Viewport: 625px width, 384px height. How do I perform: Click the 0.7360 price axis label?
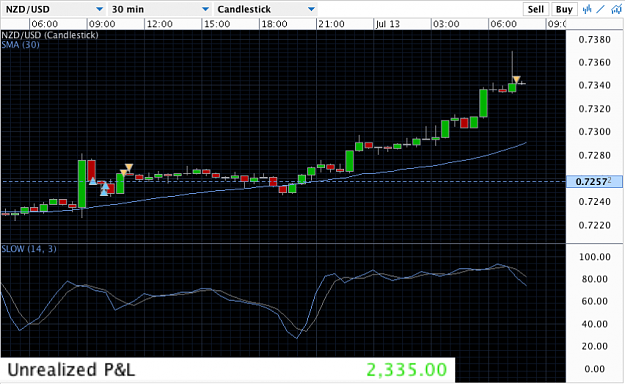click(594, 63)
